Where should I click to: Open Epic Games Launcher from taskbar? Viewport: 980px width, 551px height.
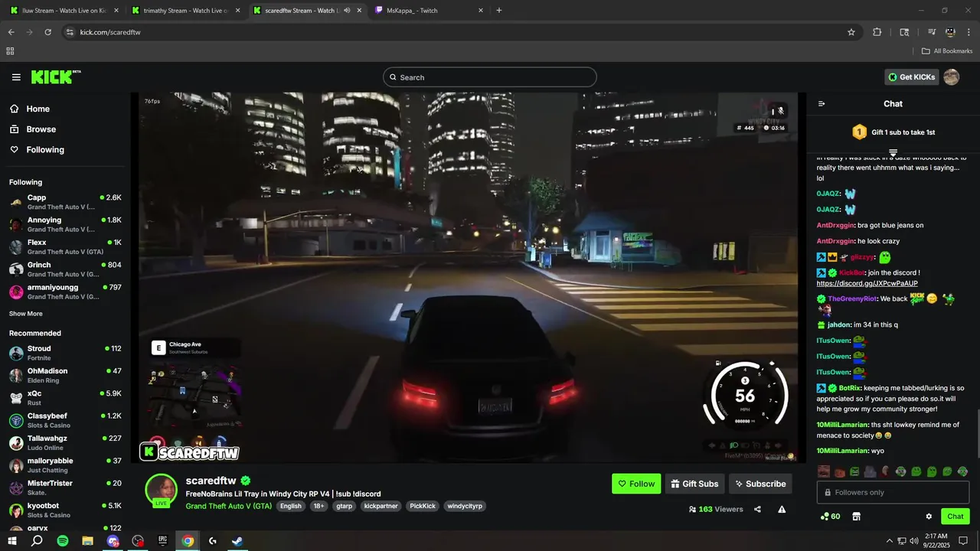coord(162,541)
